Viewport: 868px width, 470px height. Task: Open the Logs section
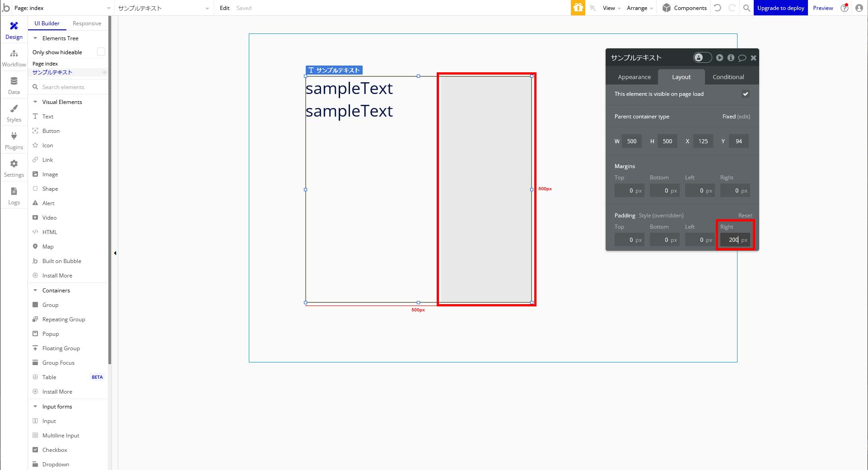14,196
